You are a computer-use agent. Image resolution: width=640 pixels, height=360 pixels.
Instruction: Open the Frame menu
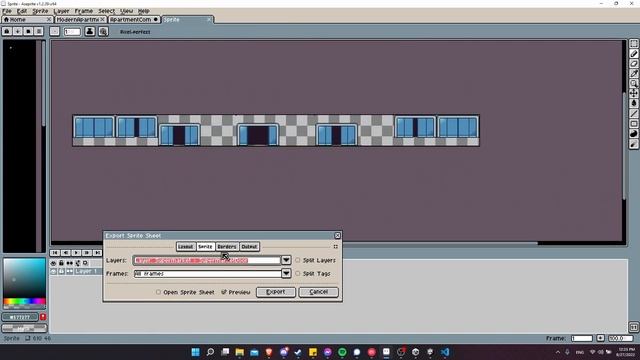click(84, 11)
